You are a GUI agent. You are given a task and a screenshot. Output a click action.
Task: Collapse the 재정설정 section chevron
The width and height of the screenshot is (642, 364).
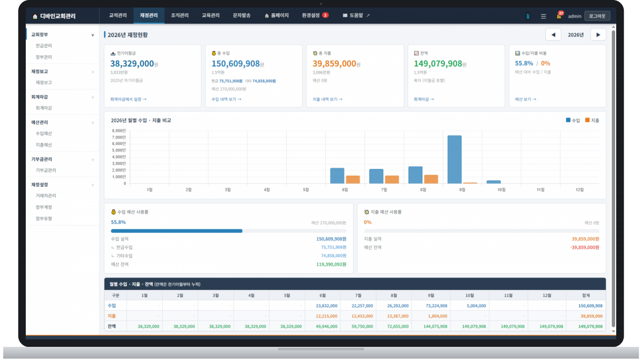click(x=92, y=185)
